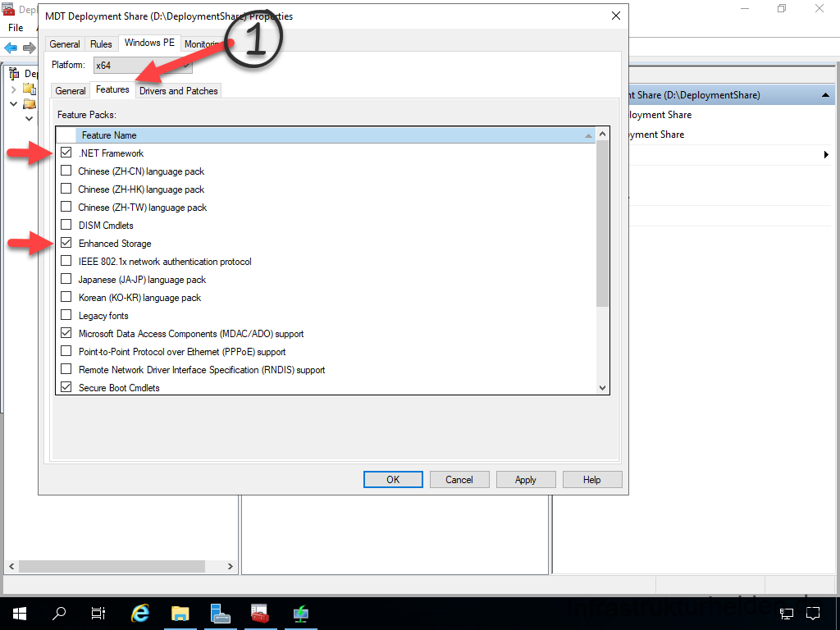The image size is (840, 630).
Task: Open Windows Start menu
Action: [20, 614]
